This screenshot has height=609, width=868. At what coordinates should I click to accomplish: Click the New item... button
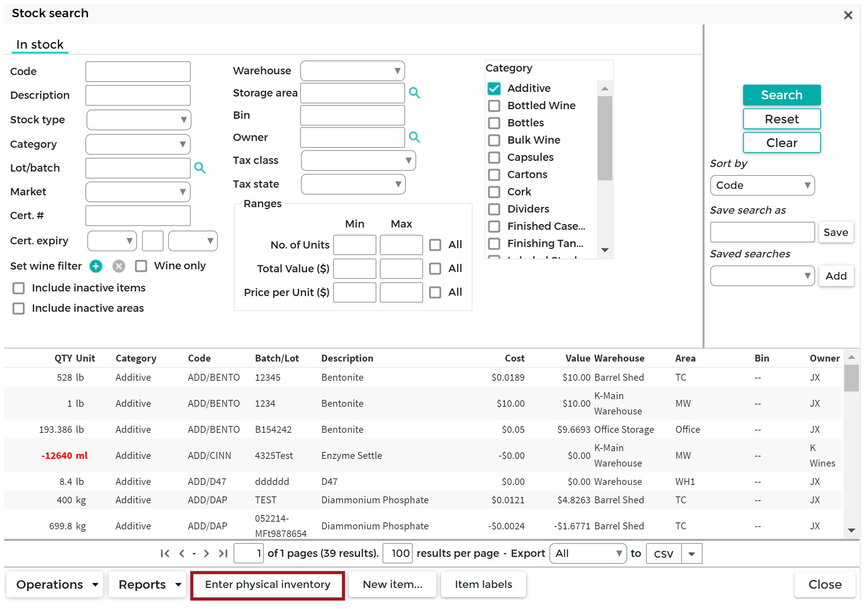[392, 584]
